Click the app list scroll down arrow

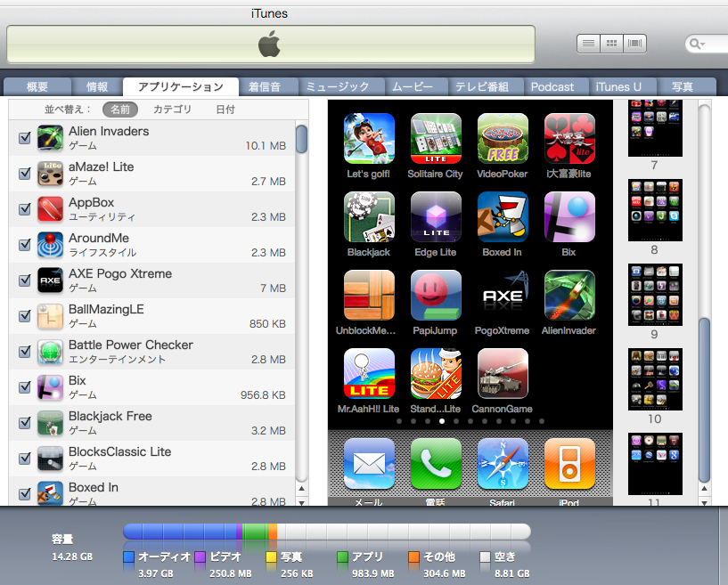302,502
